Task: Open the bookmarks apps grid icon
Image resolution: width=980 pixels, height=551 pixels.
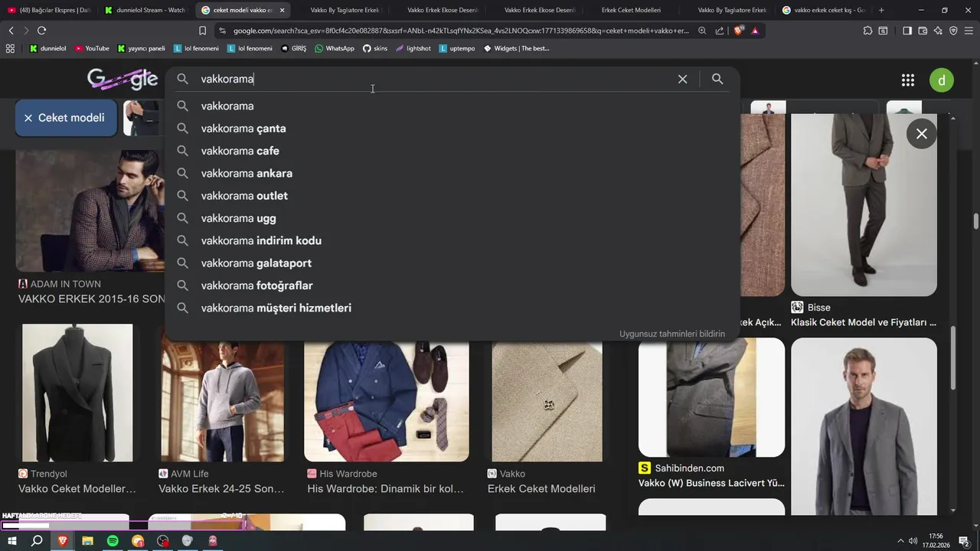Action: pyautogui.click(x=10, y=48)
